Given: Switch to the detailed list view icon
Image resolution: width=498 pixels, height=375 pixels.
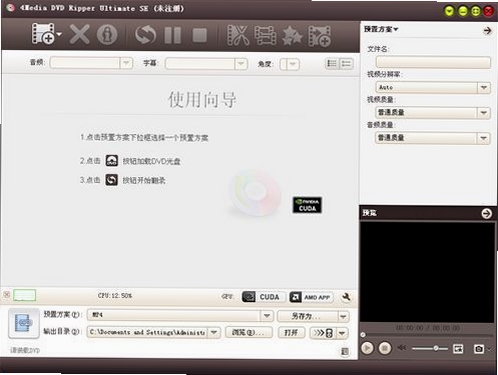Looking at the screenshot, I should [332, 63].
